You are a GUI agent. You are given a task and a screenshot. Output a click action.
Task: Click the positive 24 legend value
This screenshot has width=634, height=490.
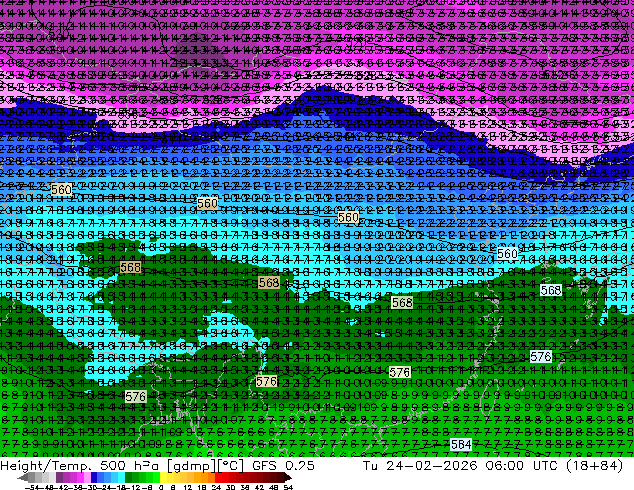(216, 488)
